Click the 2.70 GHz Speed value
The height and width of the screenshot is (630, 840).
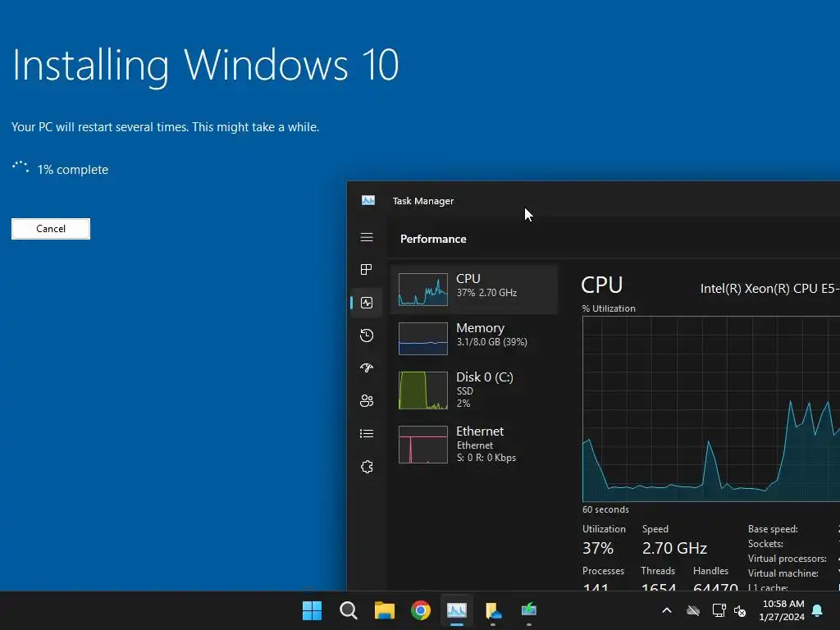[674, 548]
